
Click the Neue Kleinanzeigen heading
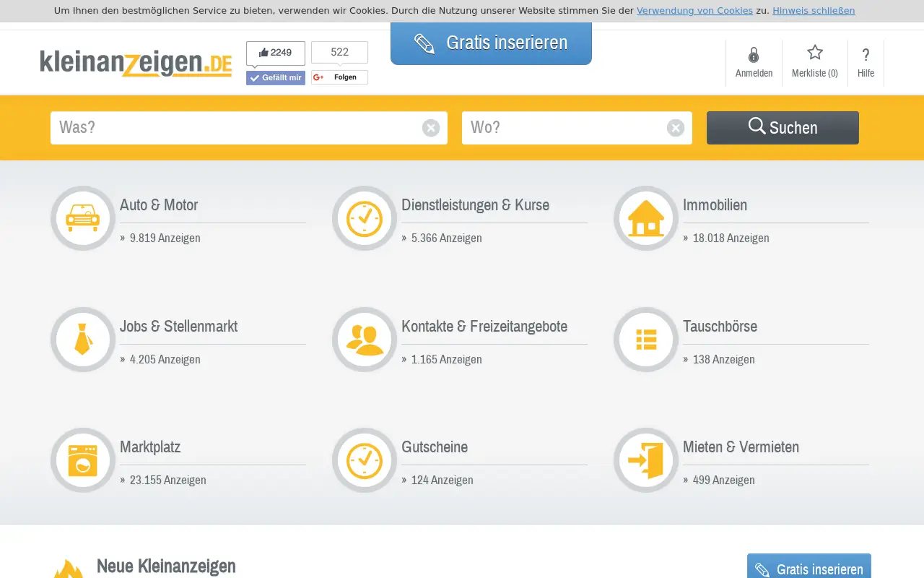pyautogui.click(x=166, y=566)
